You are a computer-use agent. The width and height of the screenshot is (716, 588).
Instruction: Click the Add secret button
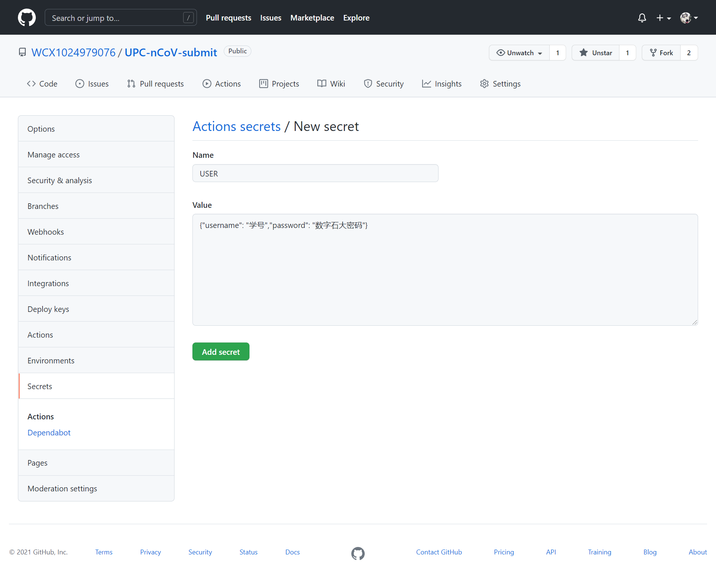221,351
